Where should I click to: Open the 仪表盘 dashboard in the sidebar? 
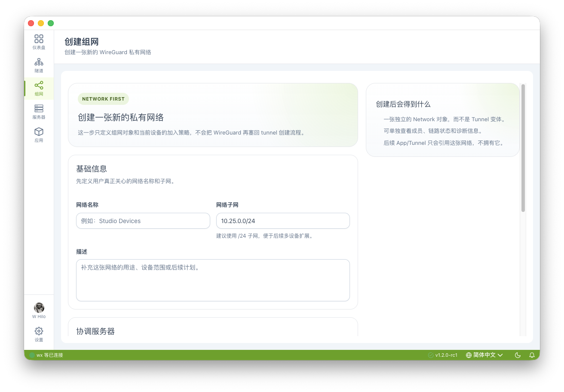point(39,42)
